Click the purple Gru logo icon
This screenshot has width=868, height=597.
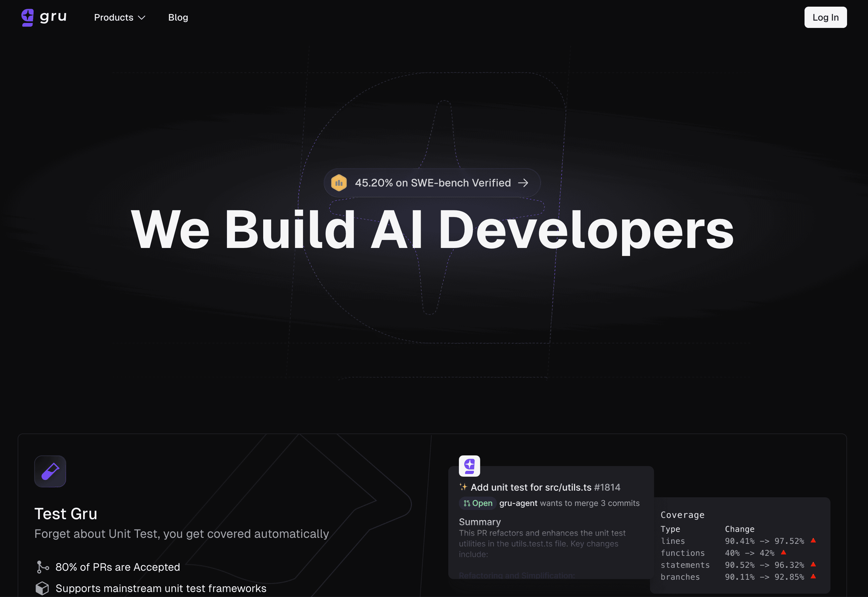(27, 17)
